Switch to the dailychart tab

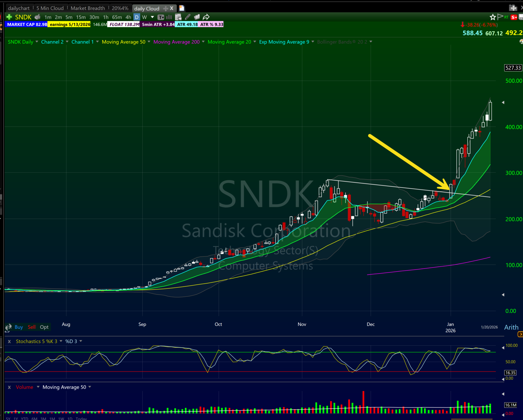[19, 8]
